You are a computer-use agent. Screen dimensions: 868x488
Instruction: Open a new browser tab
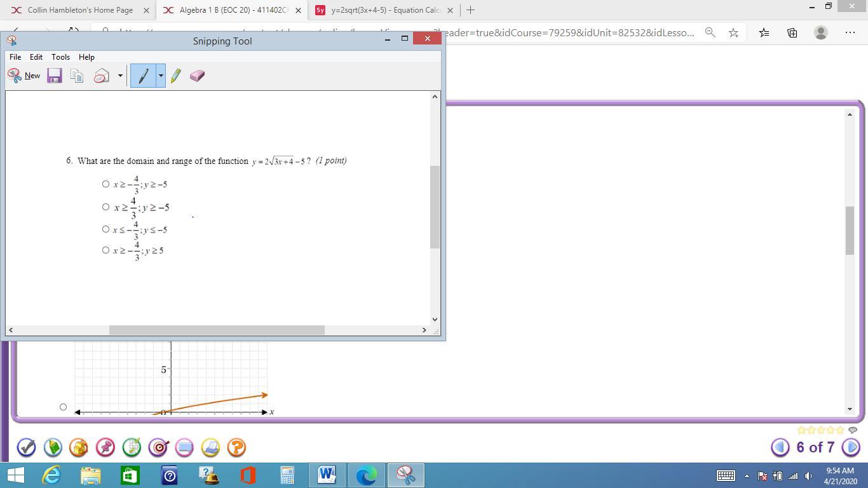click(x=471, y=10)
